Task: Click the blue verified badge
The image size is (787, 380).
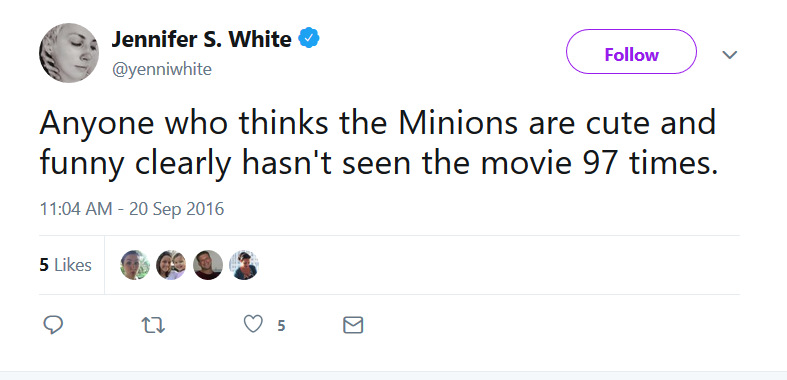Action: pos(309,39)
